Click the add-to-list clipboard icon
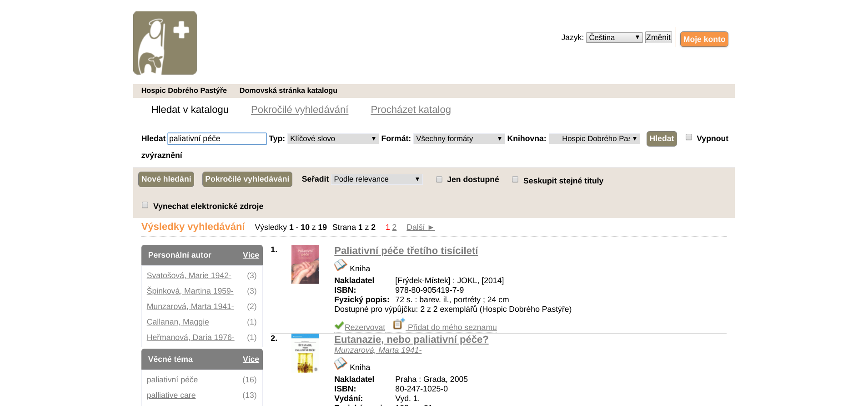This screenshot has height=406, width=868. point(398,324)
